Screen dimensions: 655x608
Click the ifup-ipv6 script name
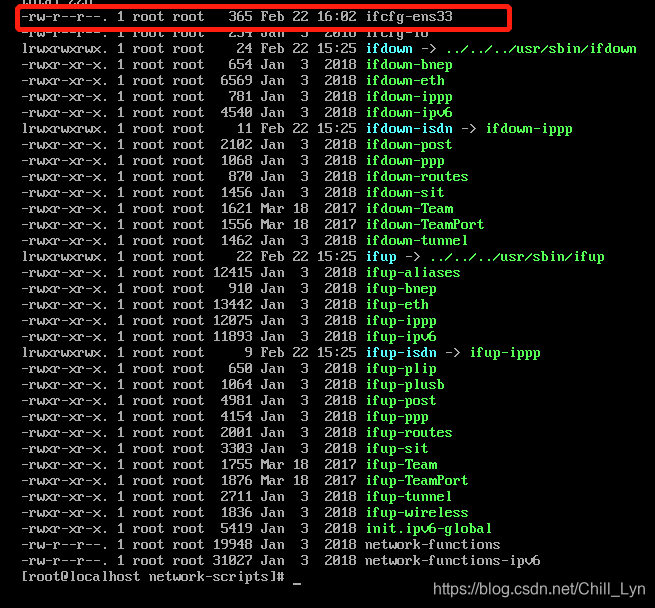tap(401, 336)
